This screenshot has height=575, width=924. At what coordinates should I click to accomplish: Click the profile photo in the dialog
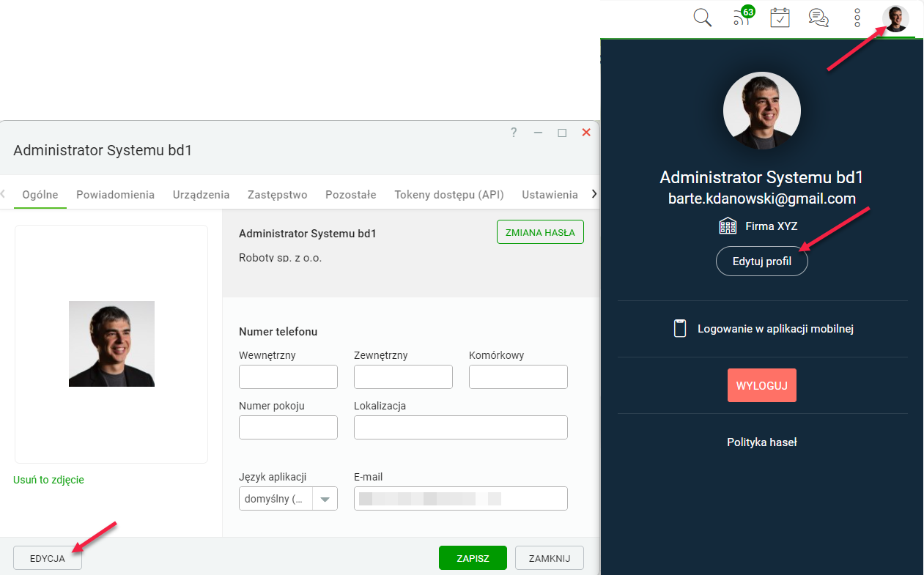(x=111, y=344)
